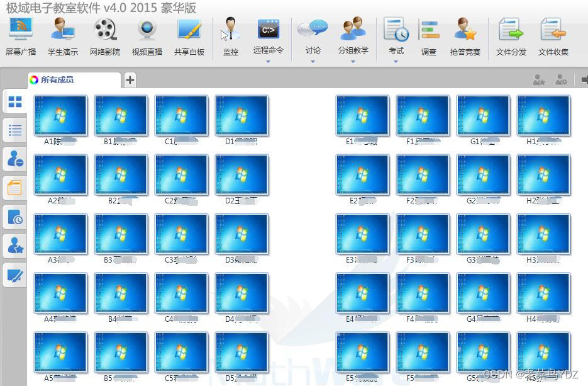
Task: Expand 讨论 dropdown arrow
Action: tap(313, 62)
